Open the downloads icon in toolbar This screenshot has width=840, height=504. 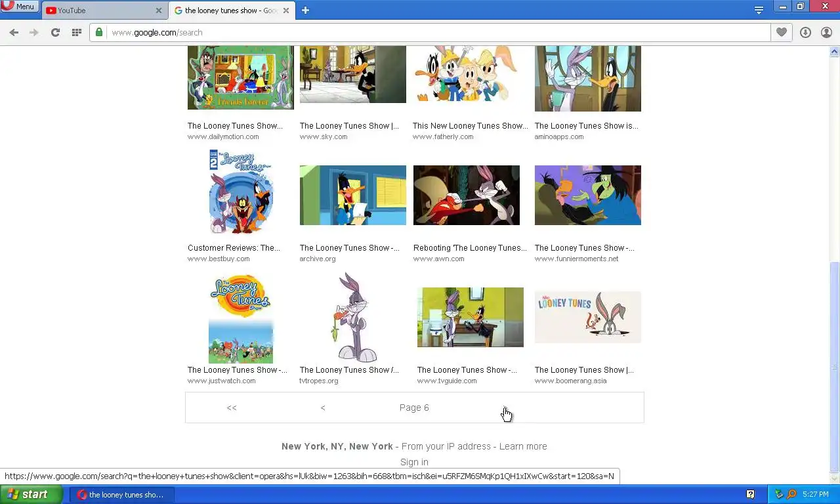point(805,32)
